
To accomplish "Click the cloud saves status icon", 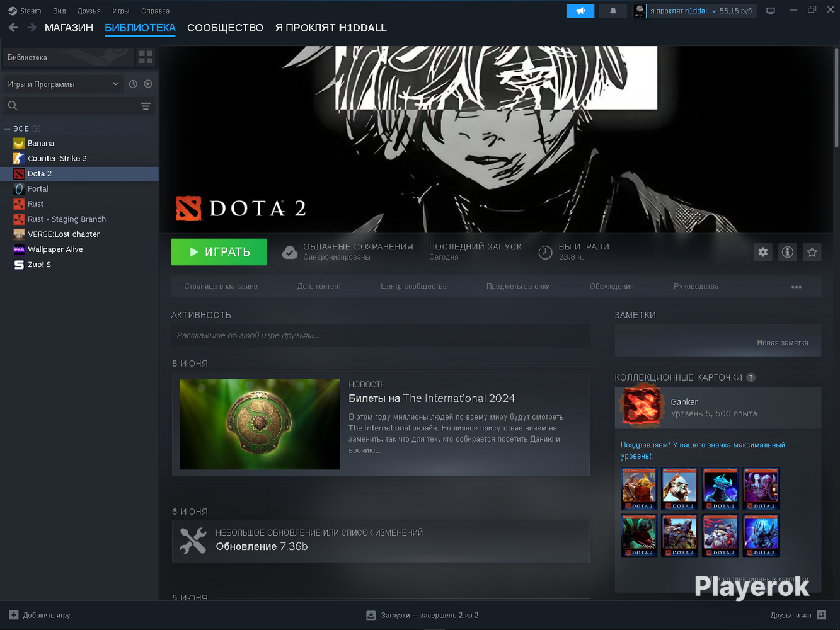I will (x=290, y=252).
